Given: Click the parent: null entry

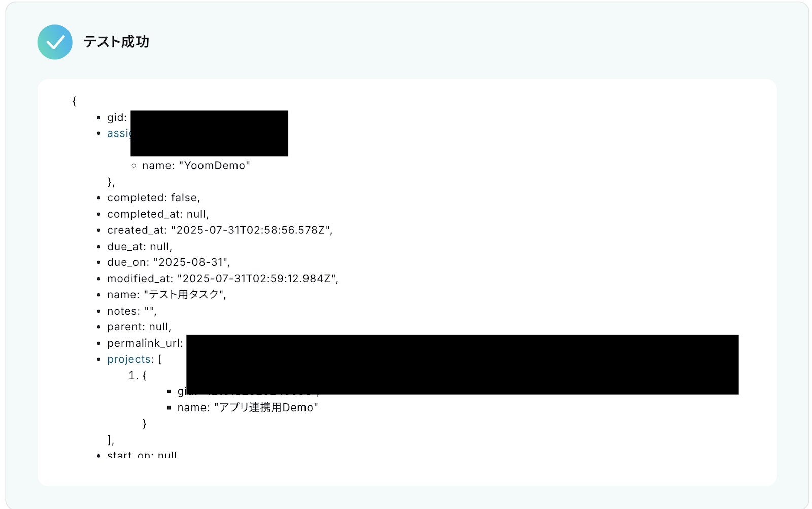Looking at the screenshot, I should (139, 327).
